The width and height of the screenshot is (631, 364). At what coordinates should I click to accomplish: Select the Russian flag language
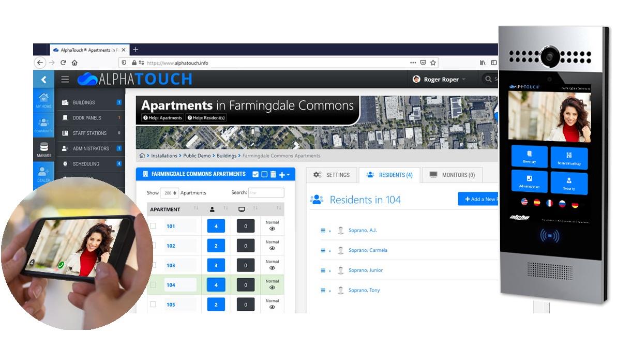tap(562, 204)
